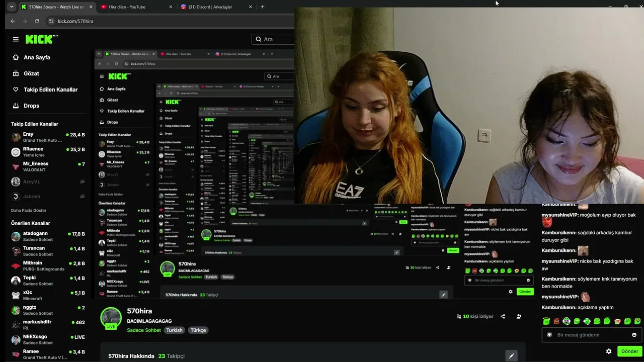
Task: Click the Turkish tag under the stream title
Action: [175, 330]
